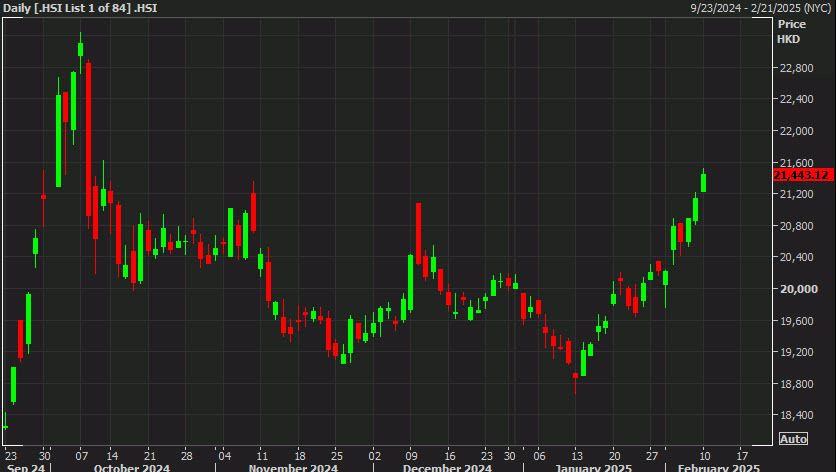Image resolution: width=836 pixels, height=472 pixels.
Task: Click the chart title 'Daily [.HSI List 1 of 84] .HSI'
Action: click(80, 8)
